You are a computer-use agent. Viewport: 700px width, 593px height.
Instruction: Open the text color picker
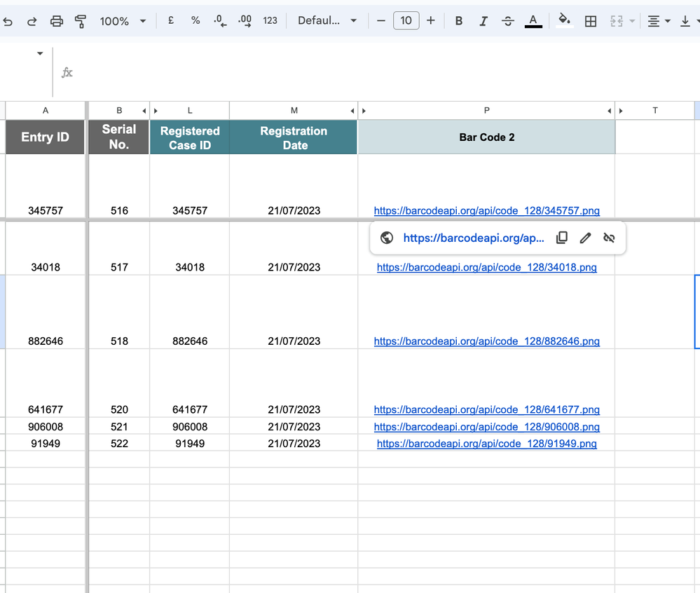point(533,21)
